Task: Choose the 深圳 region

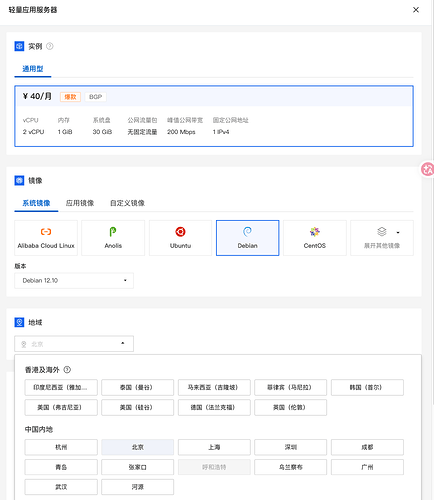Action: pos(291,447)
